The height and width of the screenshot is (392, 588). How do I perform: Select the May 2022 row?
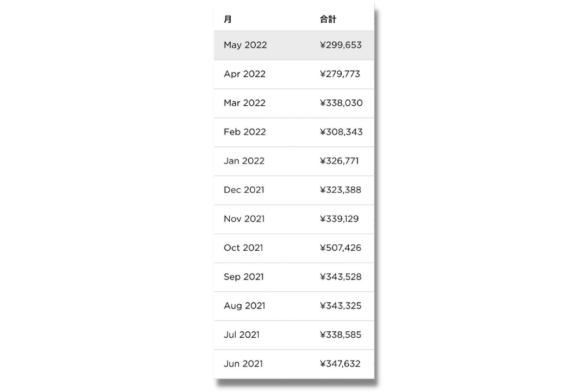pos(294,45)
